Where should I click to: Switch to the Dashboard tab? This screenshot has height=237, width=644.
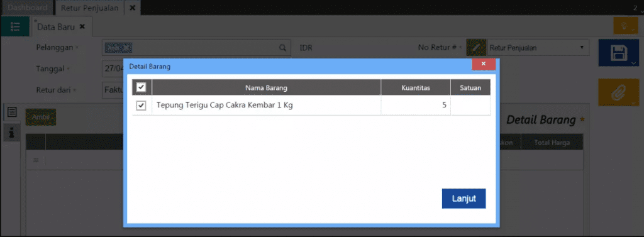27,8
